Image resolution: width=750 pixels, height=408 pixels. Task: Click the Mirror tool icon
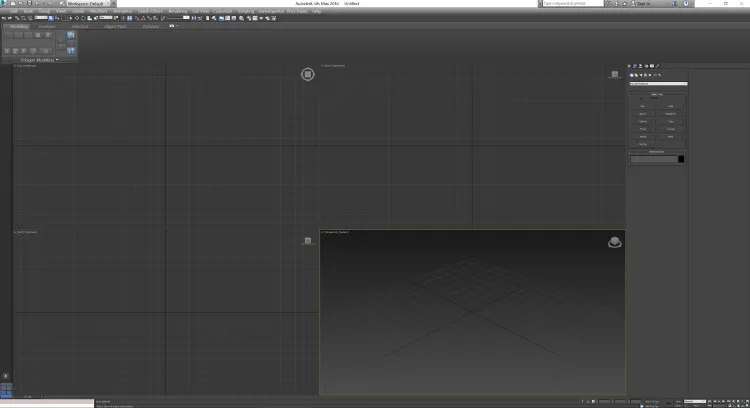coord(194,18)
